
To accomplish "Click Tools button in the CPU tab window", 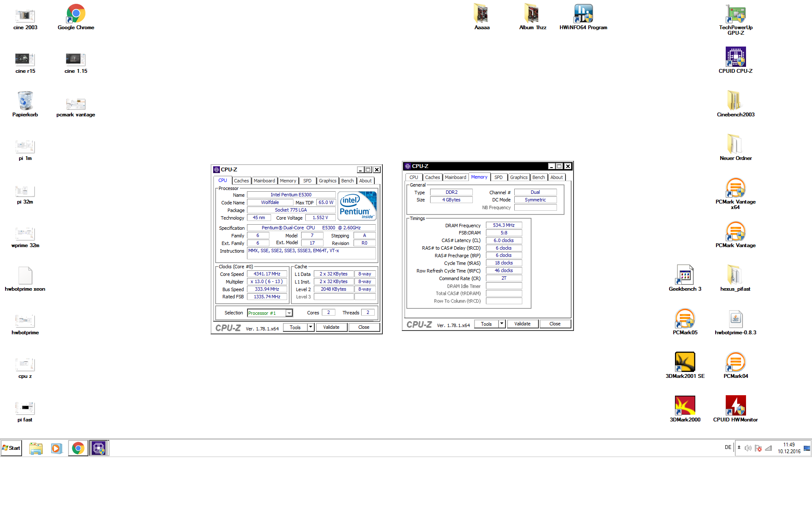I will tap(295, 327).
